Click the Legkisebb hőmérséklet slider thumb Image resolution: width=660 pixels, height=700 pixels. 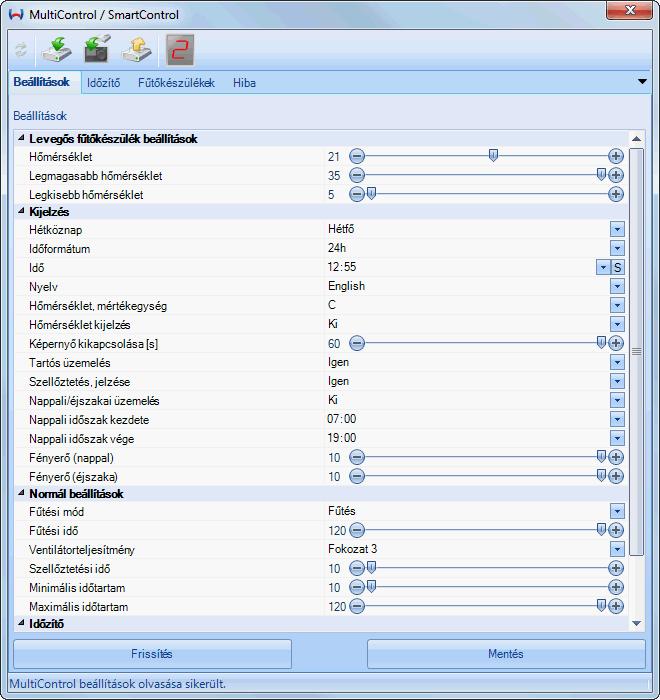click(371, 193)
